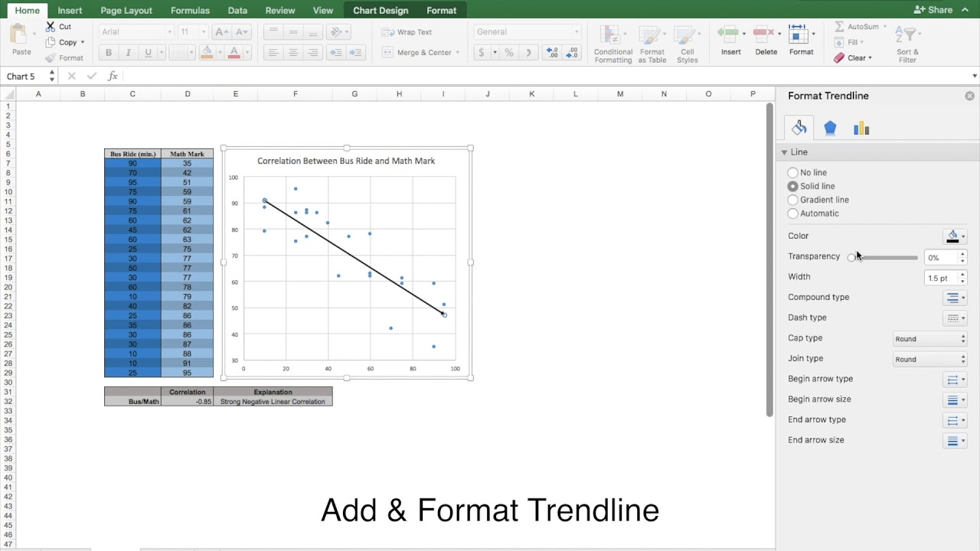The image size is (980, 551).
Task: Open the Page Layout ribbon tab
Action: (126, 11)
